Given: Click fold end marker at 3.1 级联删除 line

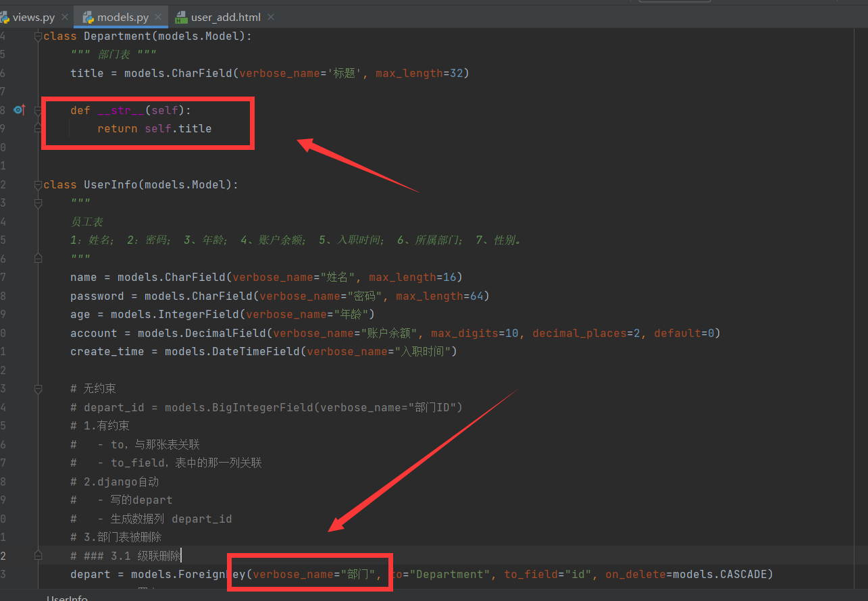Looking at the screenshot, I should tap(38, 556).
